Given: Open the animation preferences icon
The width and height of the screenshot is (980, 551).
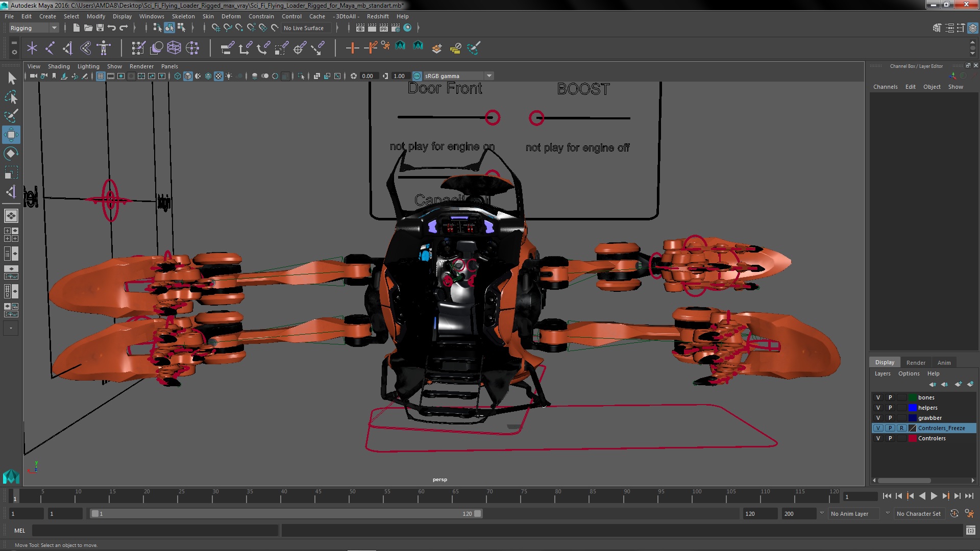Looking at the screenshot, I should coord(969,514).
